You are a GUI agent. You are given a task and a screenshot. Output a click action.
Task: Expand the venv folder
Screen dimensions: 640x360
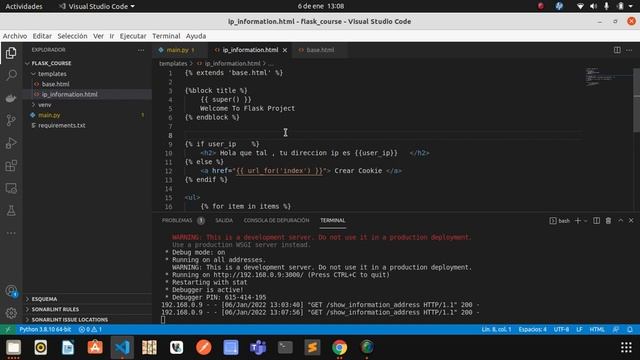click(87, 105)
